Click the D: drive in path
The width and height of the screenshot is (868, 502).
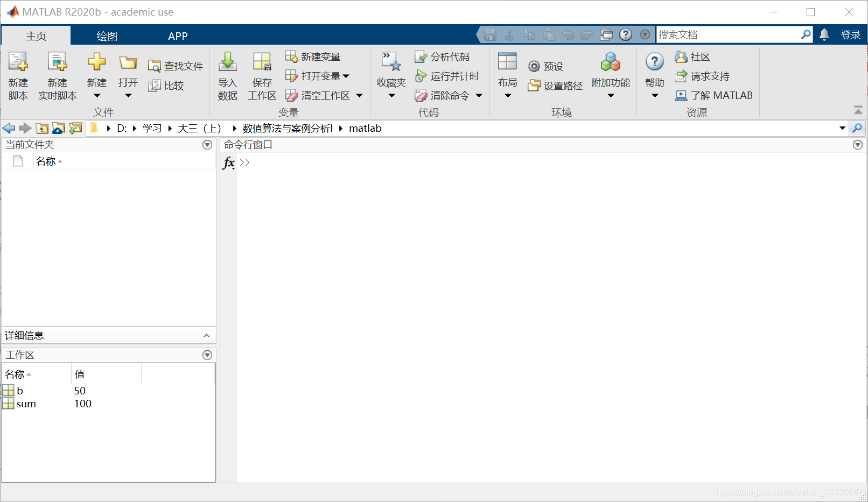point(122,128)
